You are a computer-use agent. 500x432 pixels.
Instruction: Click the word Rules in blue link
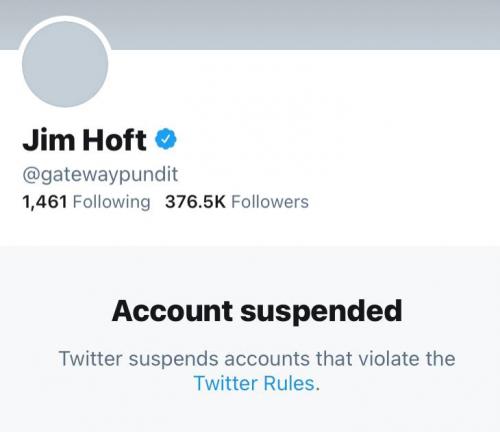pyautogui.click(x=289, y=383)
